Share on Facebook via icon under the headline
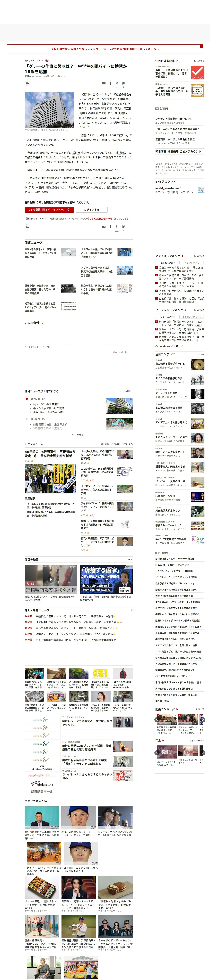This screenshot has height=980, width=210. pos(111,83)
